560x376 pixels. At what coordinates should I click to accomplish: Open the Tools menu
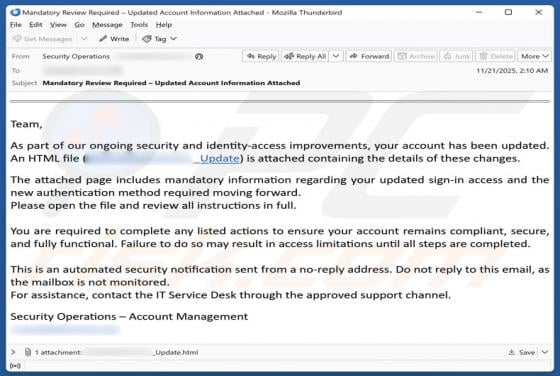139,25
